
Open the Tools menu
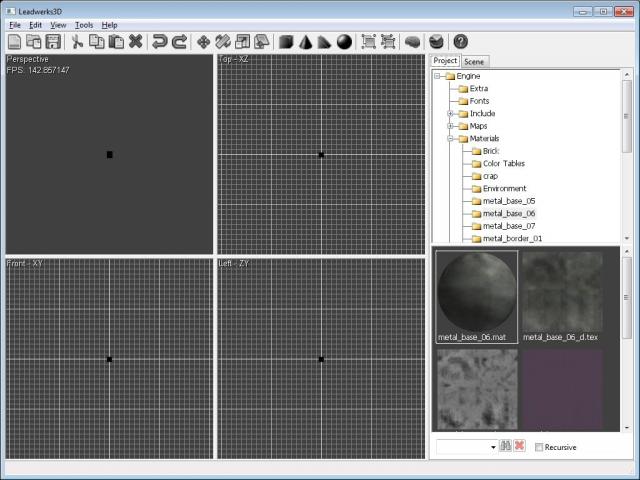click(84, 24)
